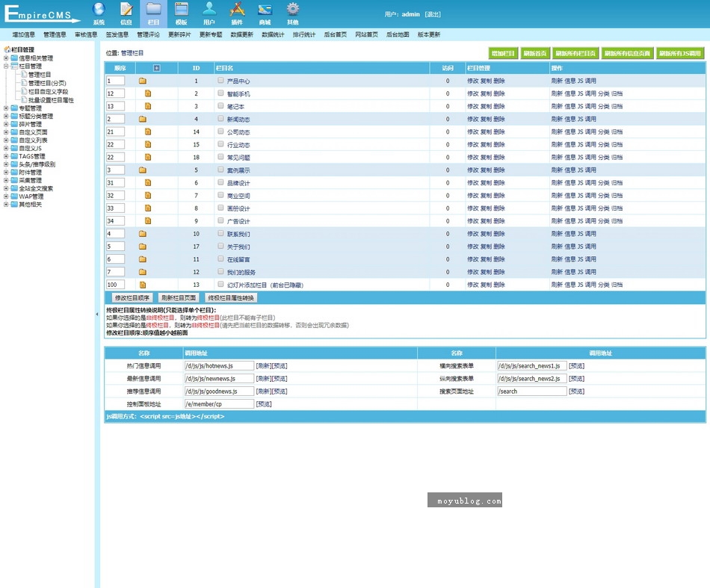Screen dimensions: 710x588
Task: Click the green 刷新首页 button
Action: tap(535, 53)
